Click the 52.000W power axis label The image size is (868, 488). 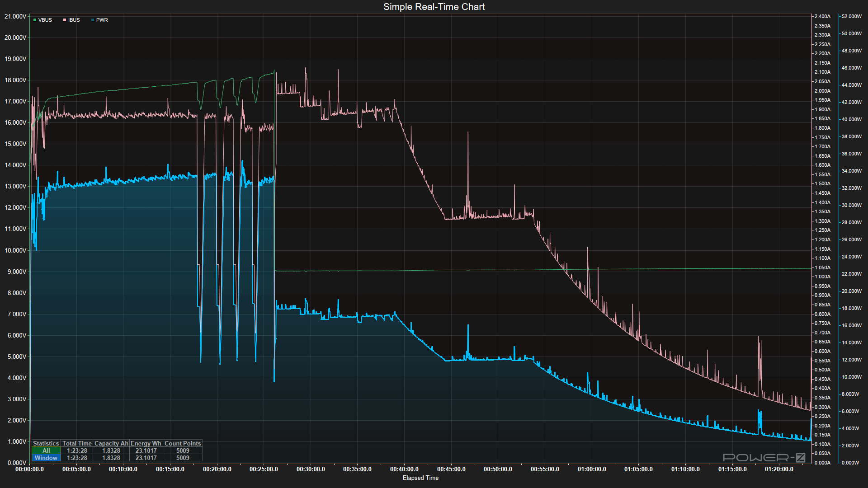pos(852,16)
